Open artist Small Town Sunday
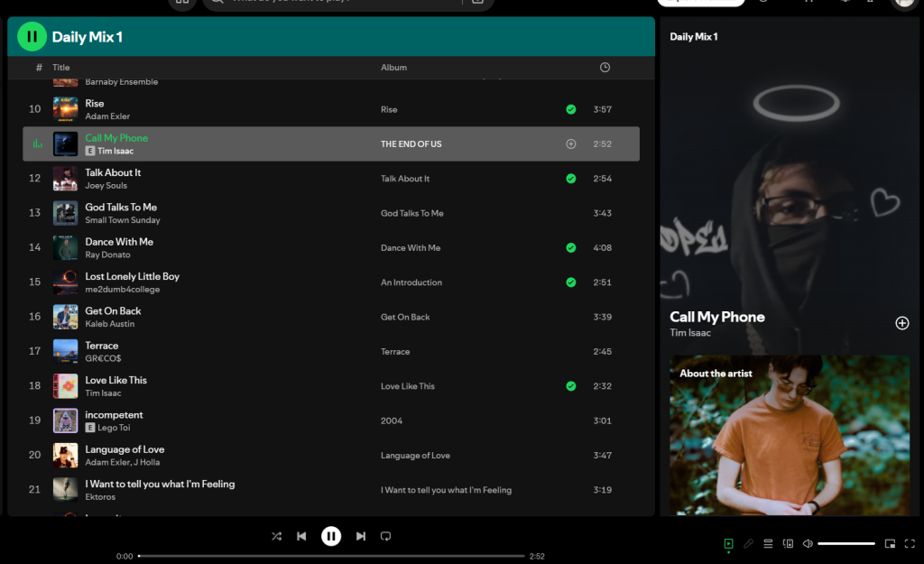Screen dimensions: 924x564 click(123, 220)
